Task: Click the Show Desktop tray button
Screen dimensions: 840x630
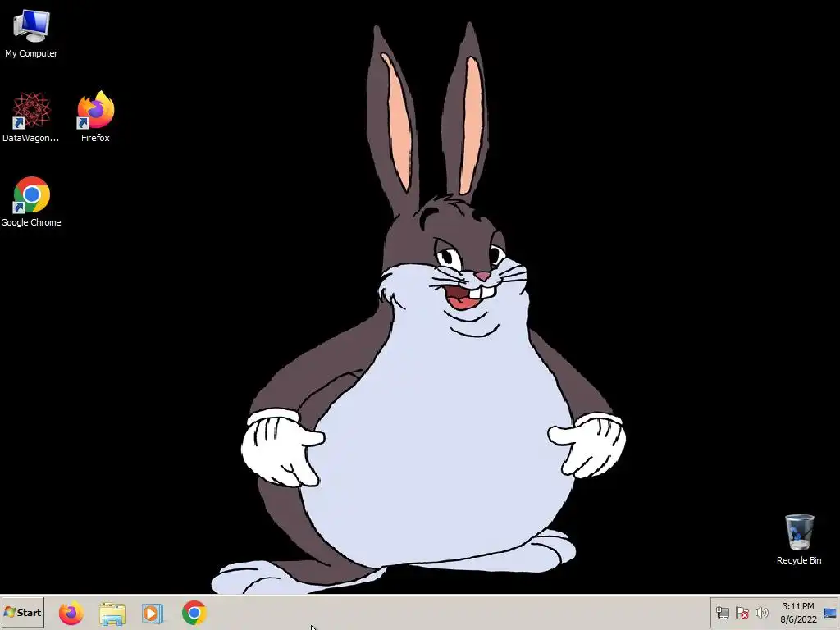Action: 830,613
